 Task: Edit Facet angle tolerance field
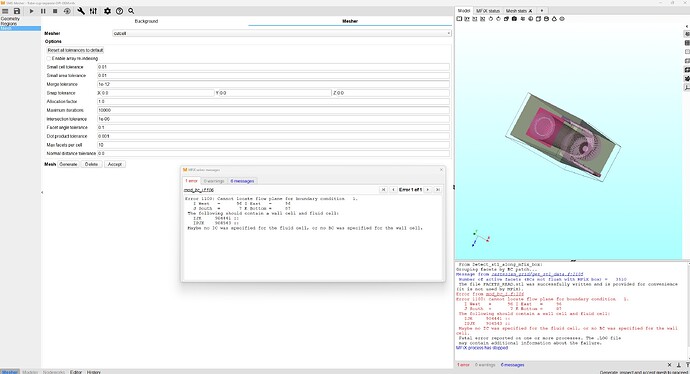[273, 128]
